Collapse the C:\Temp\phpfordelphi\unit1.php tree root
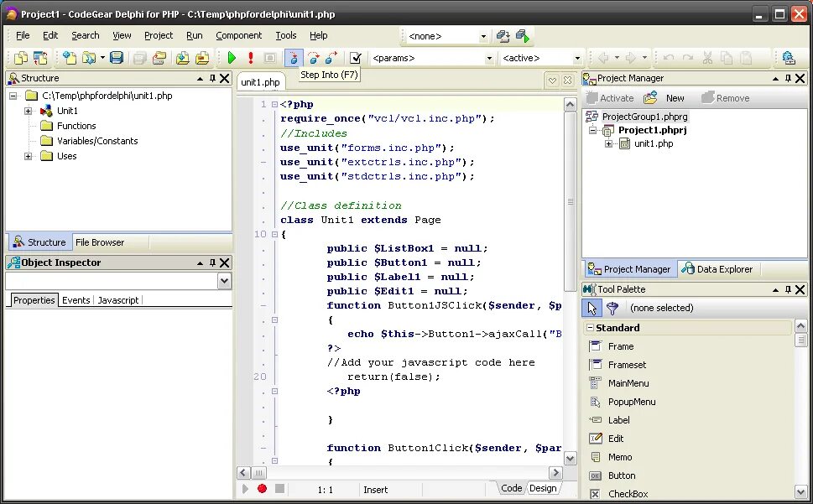Screen dimensions: 813x504 click(x=13, y=96)
